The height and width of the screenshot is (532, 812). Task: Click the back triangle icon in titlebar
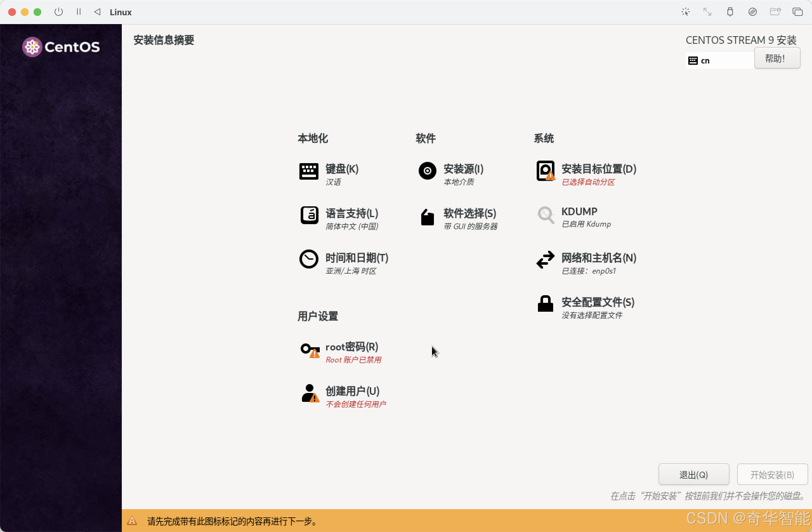coord(97,12)
